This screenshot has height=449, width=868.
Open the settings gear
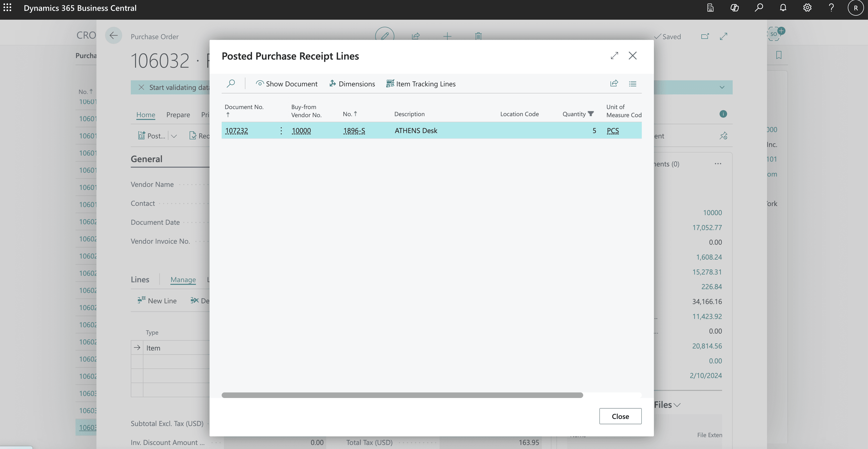coord(807,8)
